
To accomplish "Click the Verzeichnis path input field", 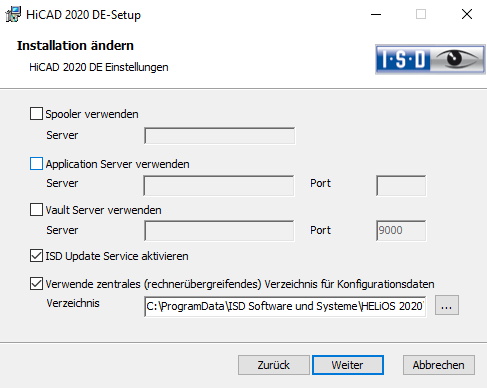I will (x=285, y=306).
